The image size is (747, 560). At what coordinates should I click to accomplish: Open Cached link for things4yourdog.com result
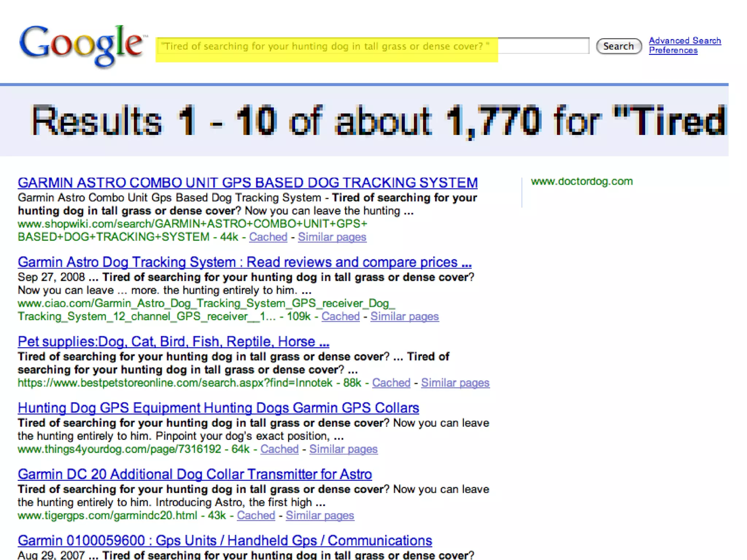279,449
